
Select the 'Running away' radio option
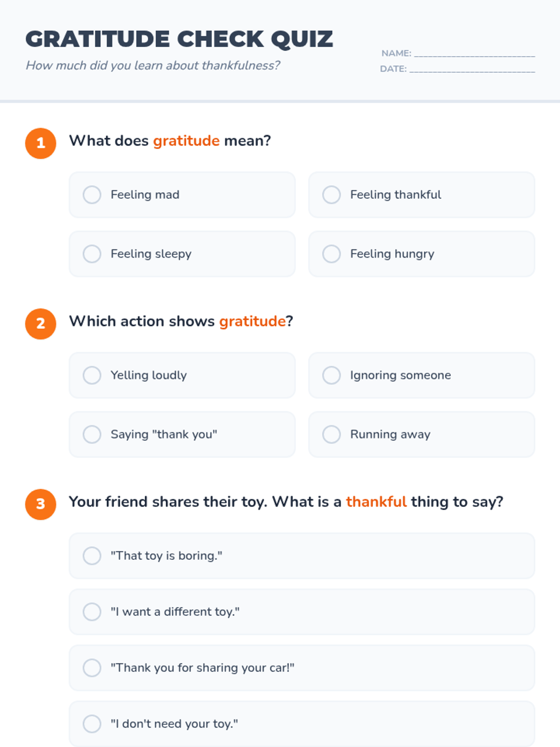point(421,435)
